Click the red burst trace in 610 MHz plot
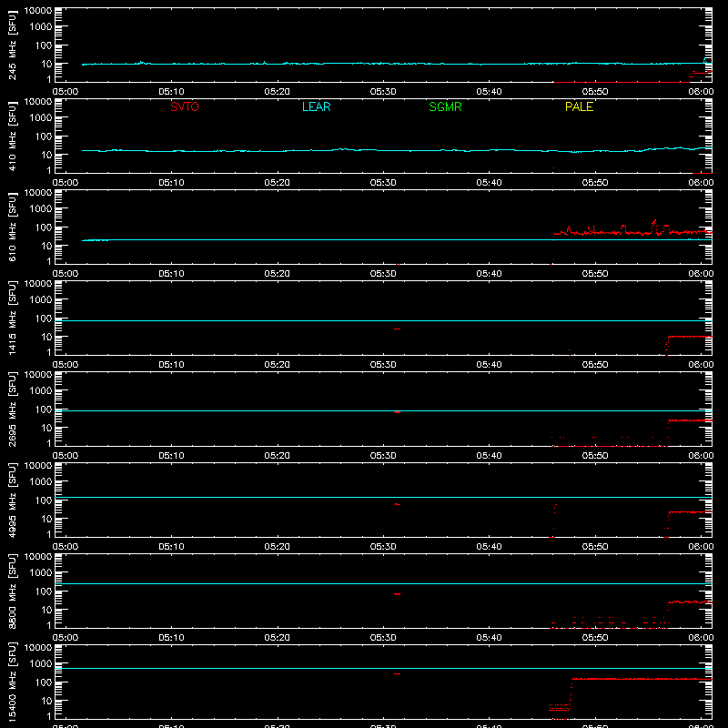This screenshot has width=728, height=728. (x=632, y=231)
